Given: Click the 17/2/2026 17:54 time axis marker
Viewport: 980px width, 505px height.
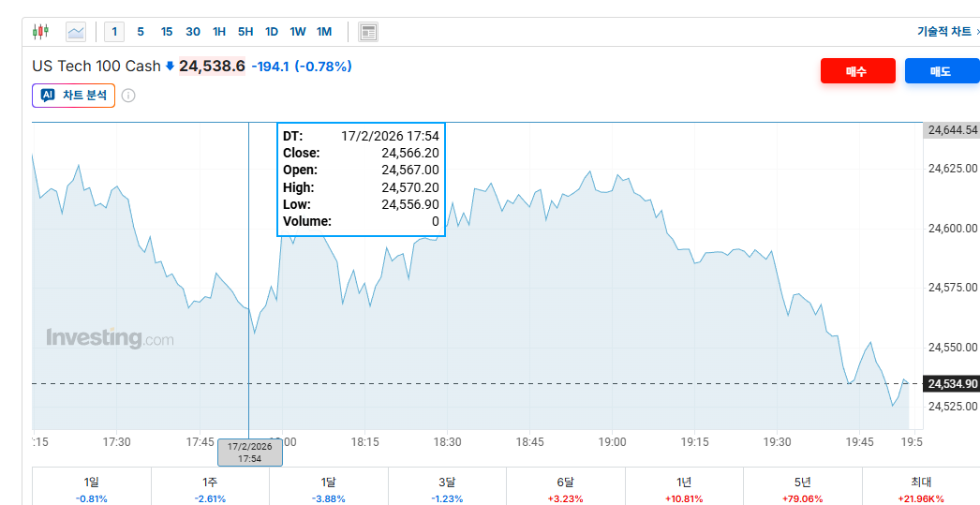Looking at the screenshot, I should [249, 453].
